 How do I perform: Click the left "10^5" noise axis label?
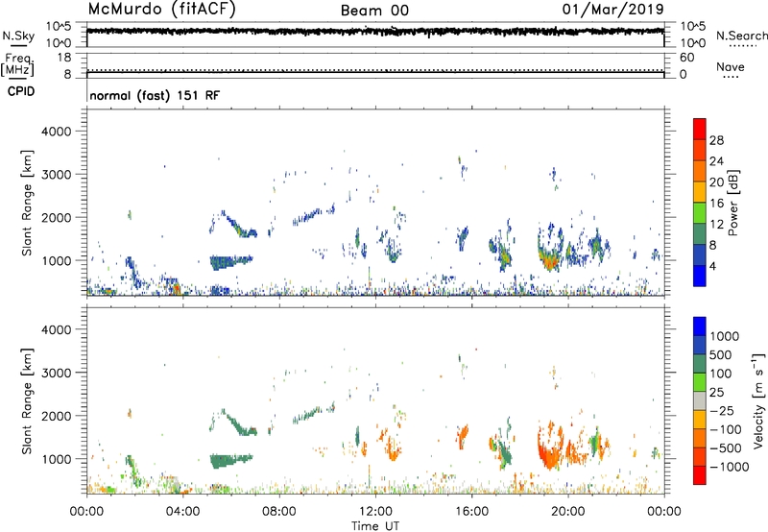click(59, 27)
